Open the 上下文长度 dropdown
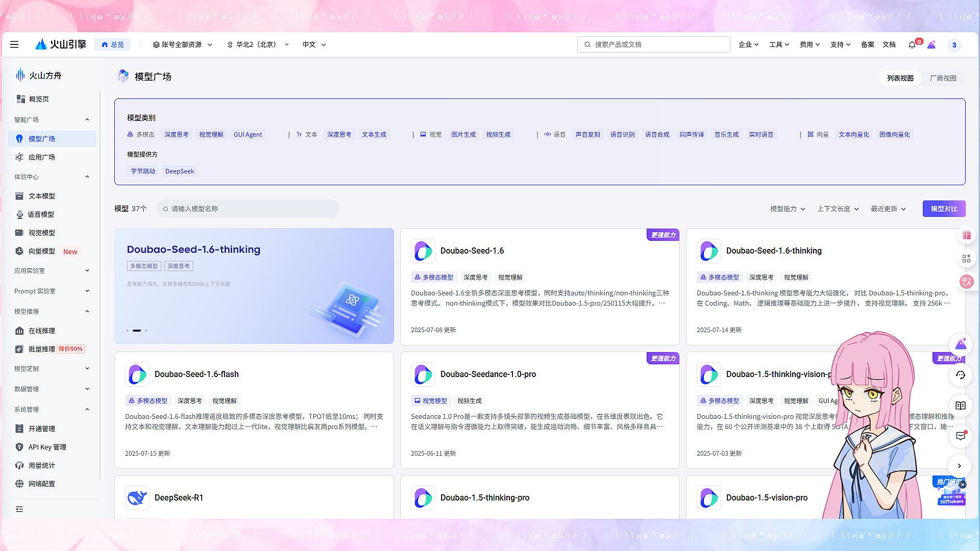 (838, 209)
